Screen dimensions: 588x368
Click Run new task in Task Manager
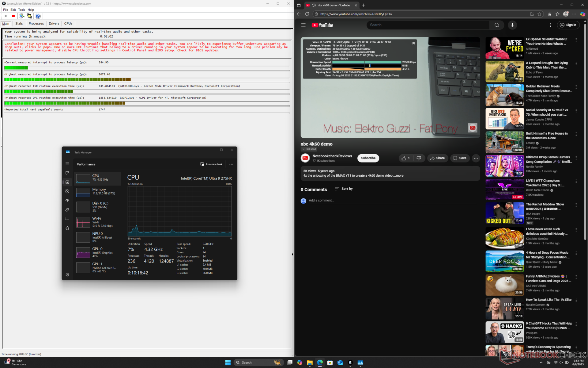[x=211, y=164]
